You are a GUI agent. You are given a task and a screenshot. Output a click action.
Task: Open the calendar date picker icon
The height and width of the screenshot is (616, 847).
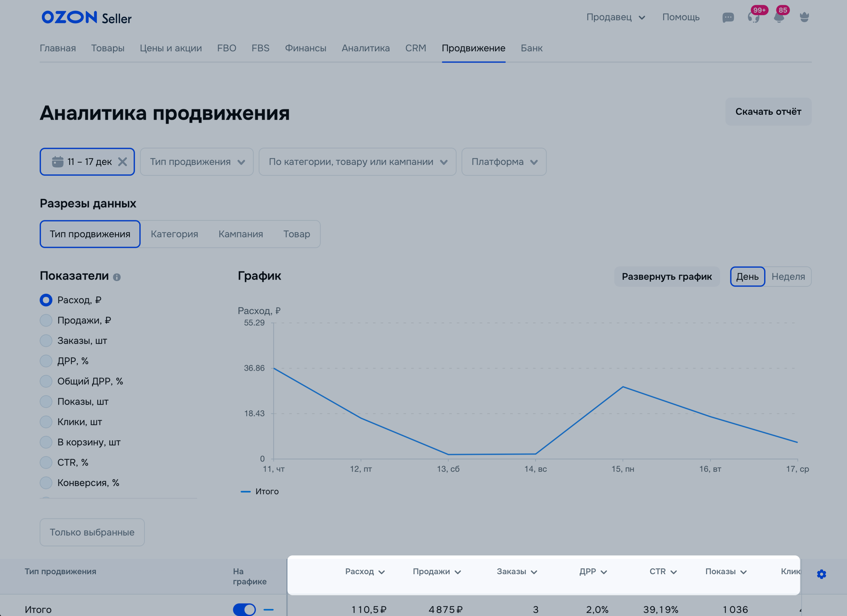58,162
